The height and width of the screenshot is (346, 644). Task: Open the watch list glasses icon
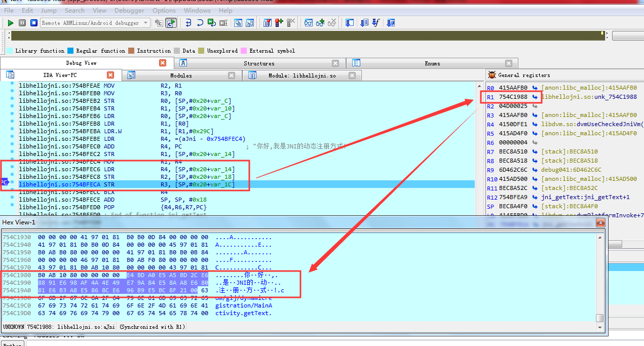tap(309, 23)
